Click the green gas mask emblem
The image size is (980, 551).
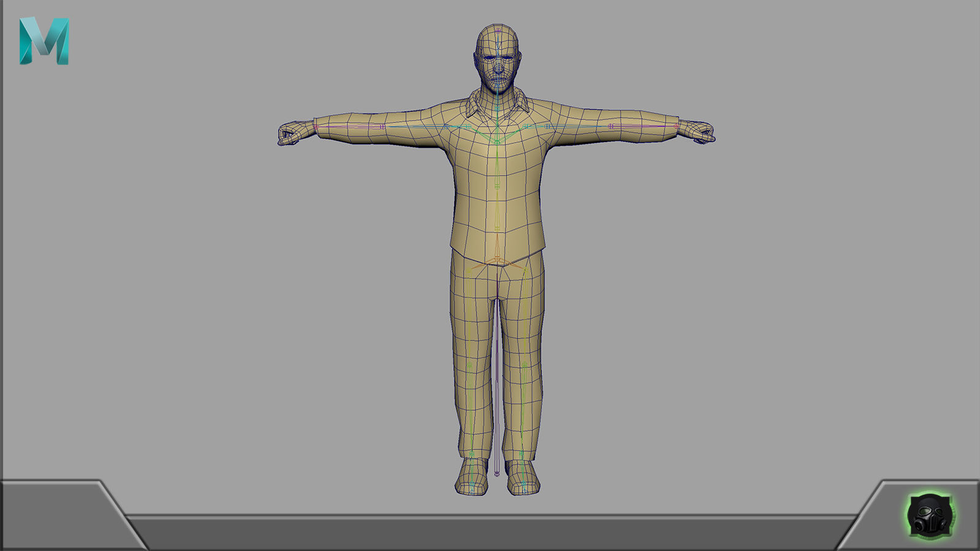(x=929, y=515)
